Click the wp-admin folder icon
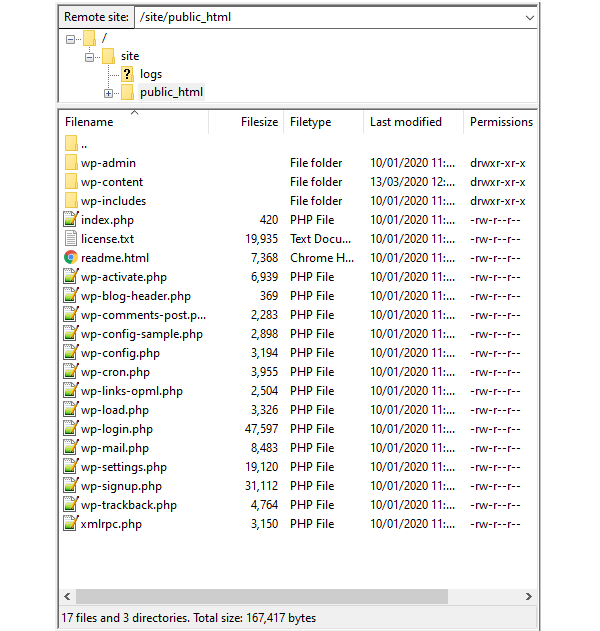This screenshot has width=600, height=631. 71,163
